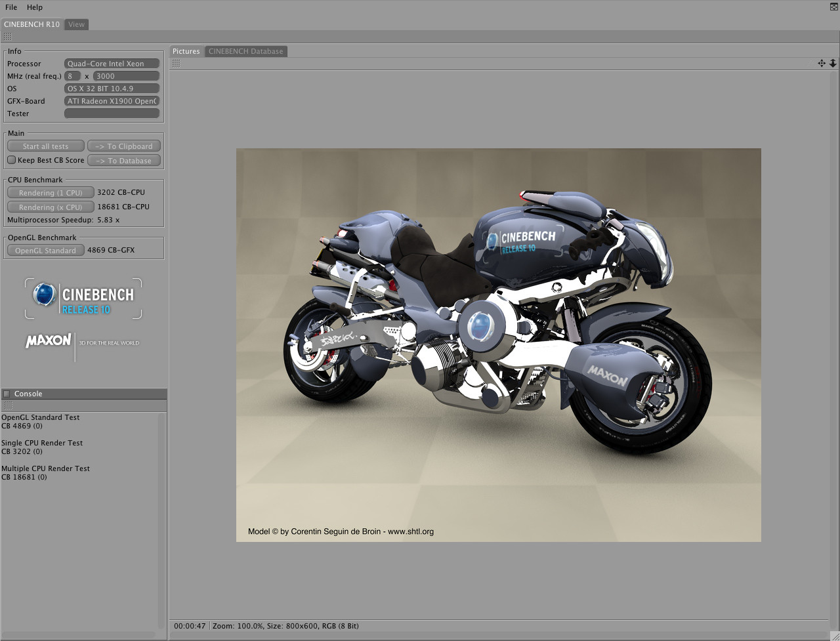Click the Pictures panel grip handle icon
Viewport: 840px width, 641px height.
pyautogui.click(x=176, y=63)
